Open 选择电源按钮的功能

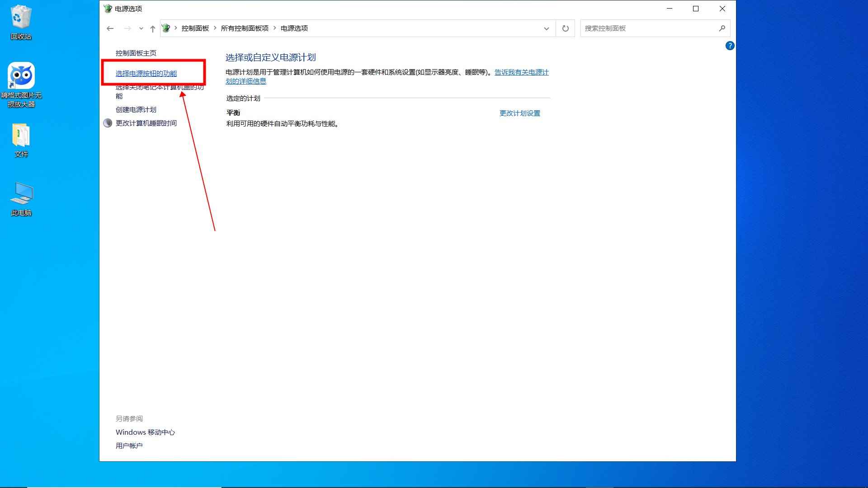tap(146, 73)
